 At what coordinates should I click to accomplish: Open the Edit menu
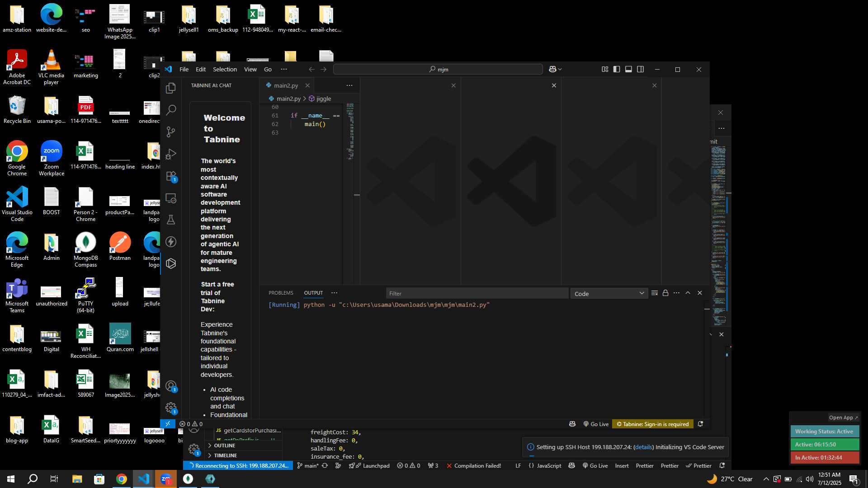pos(201,69)
